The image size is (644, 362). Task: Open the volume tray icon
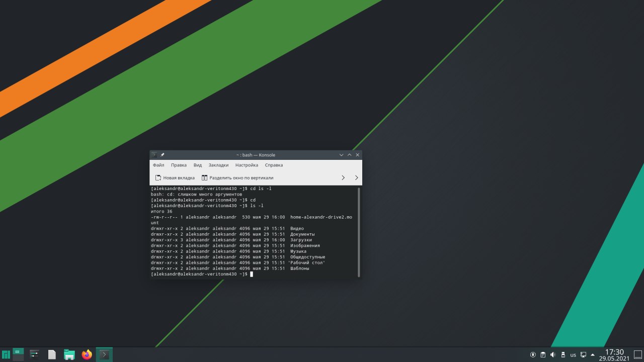[553, 355]
